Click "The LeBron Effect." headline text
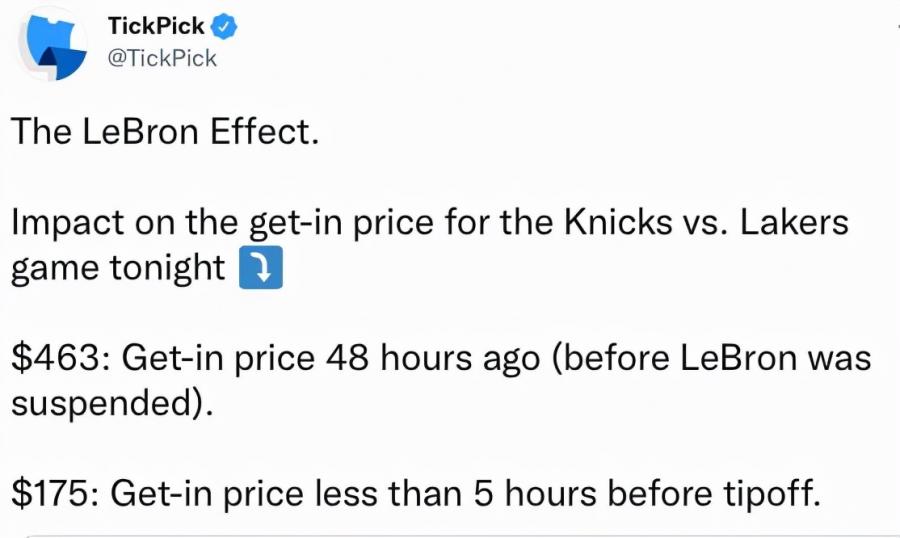900x538 pixels. click(165, 131)
